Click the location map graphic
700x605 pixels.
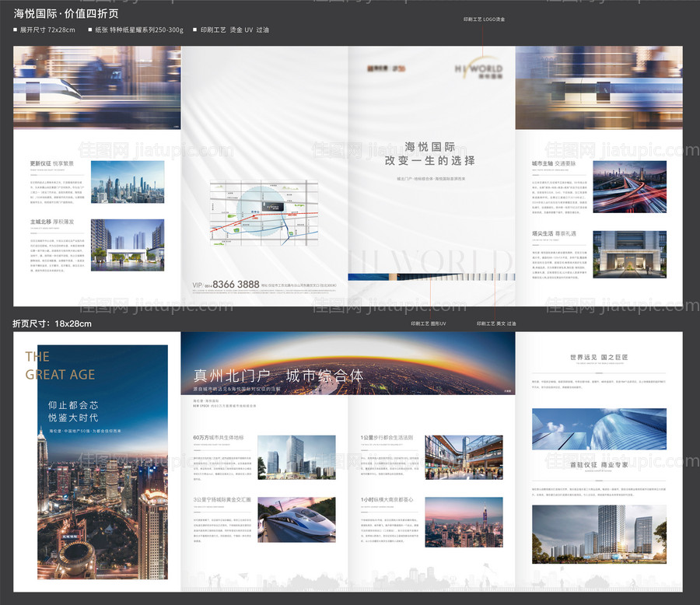click(x=264, y=212)
